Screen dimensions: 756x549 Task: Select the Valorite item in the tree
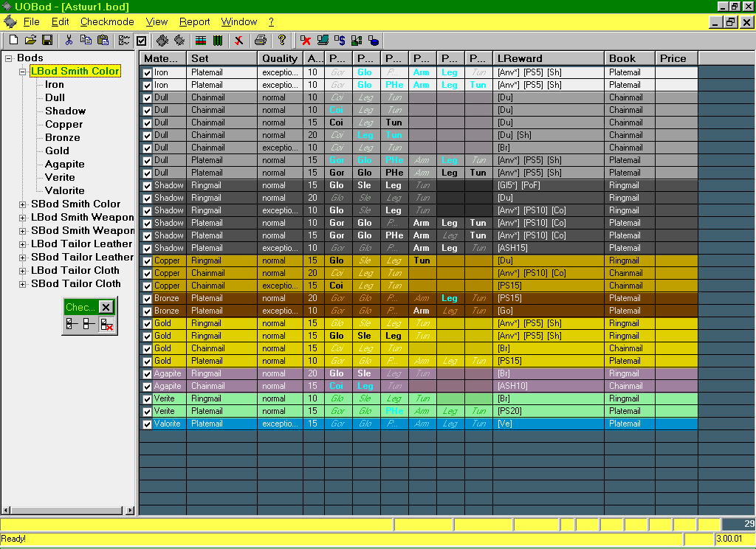pos(65,190)
